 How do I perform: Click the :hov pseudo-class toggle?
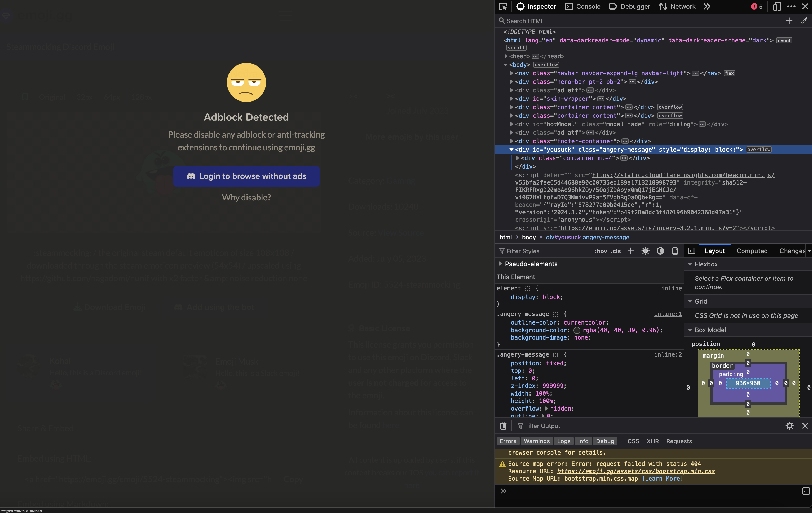click(x=601, y=251)
